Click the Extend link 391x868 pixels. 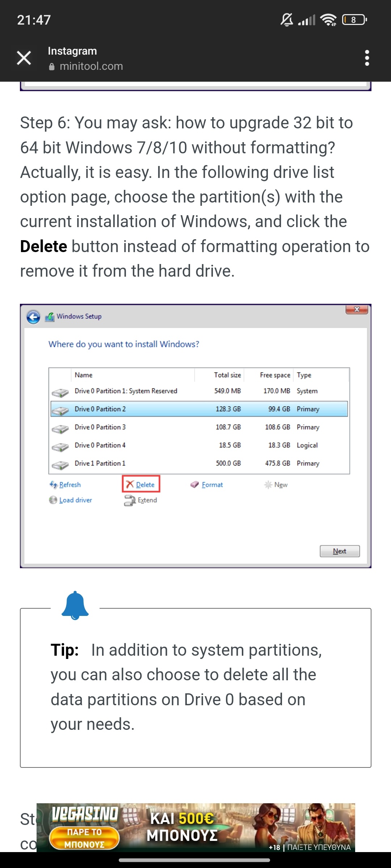(x=147, y=500)
